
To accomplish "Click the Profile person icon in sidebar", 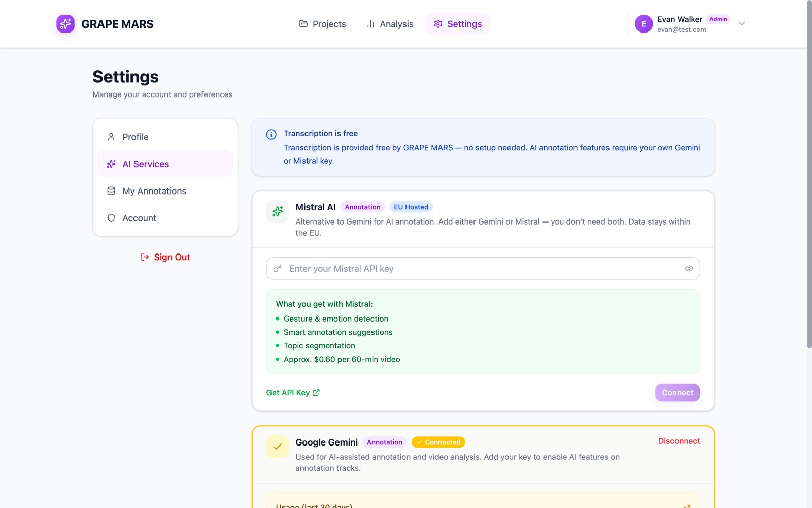I will pyautogui.click(x=111, y=137).
